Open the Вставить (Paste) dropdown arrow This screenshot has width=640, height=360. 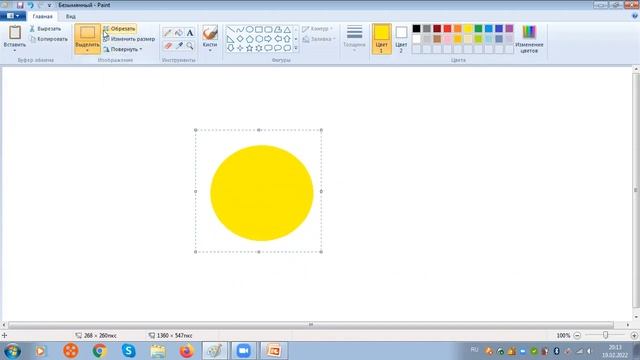coord(15,50)
